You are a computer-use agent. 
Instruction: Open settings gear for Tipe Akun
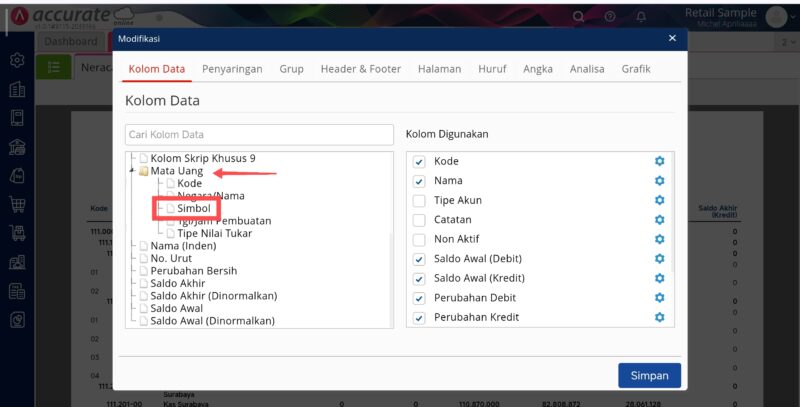659,200
